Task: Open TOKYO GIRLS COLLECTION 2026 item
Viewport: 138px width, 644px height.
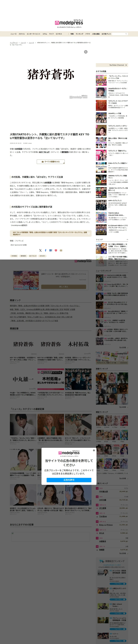Action: coord(112,217)
